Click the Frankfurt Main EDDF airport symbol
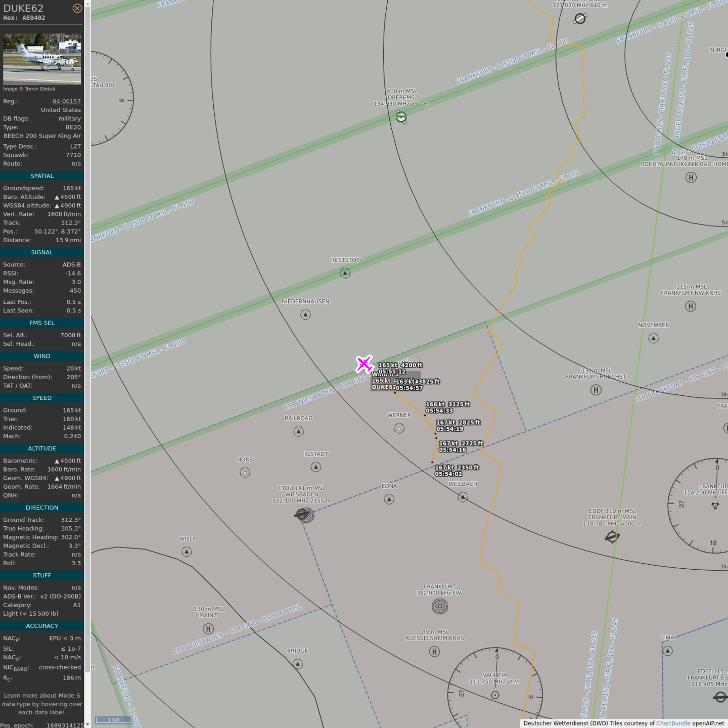This screenshot has height=728, width=728. (612, 536)
